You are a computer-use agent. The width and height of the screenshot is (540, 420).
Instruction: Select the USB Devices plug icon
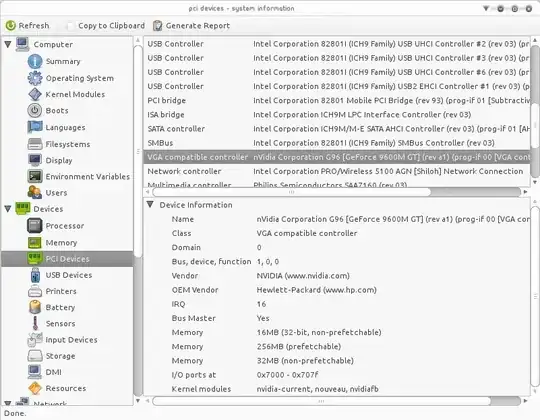[x=35, y=275]
